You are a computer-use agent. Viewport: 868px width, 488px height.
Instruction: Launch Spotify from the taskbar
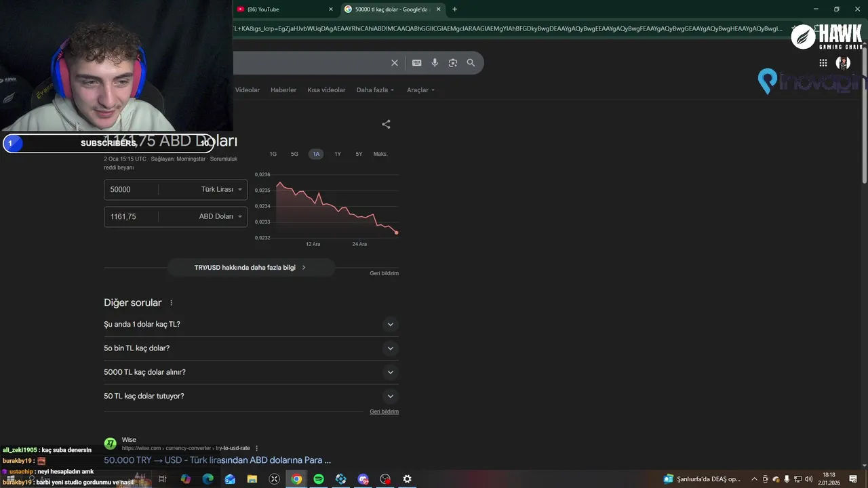click(319, 479)
